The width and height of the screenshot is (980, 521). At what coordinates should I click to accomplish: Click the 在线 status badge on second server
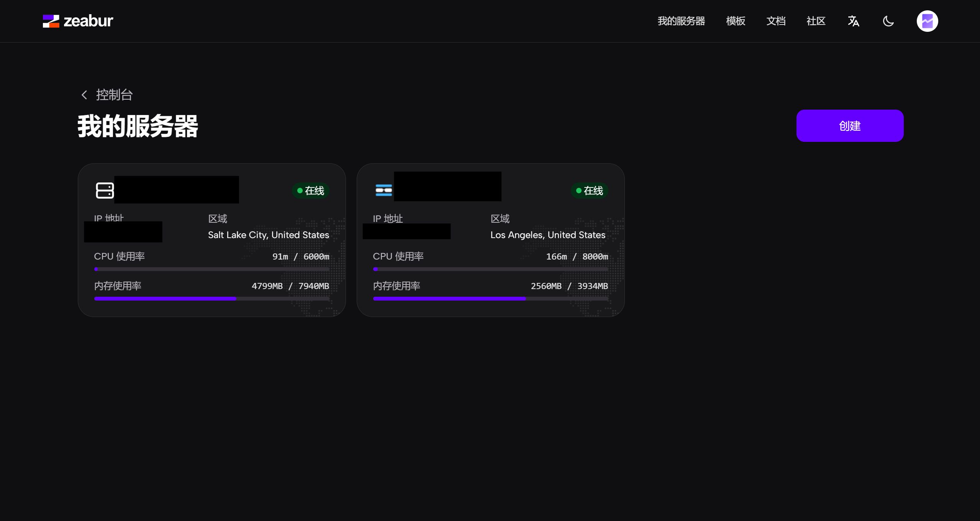click(x=590, y=191)
